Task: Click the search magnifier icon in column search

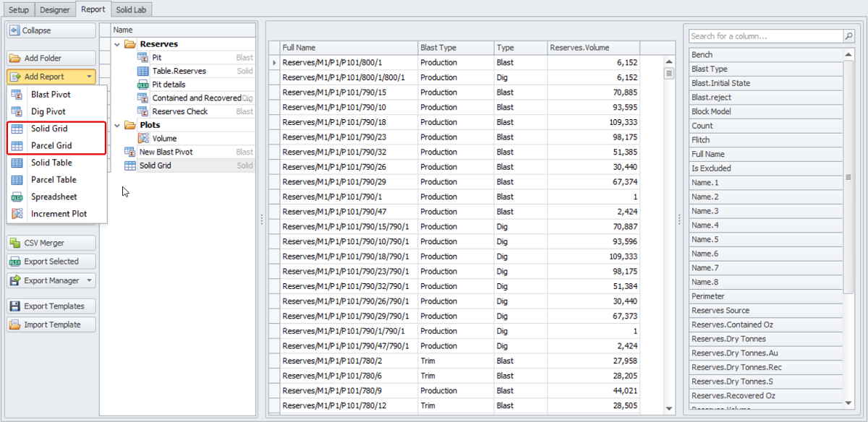Action: (x=848, y=36)
